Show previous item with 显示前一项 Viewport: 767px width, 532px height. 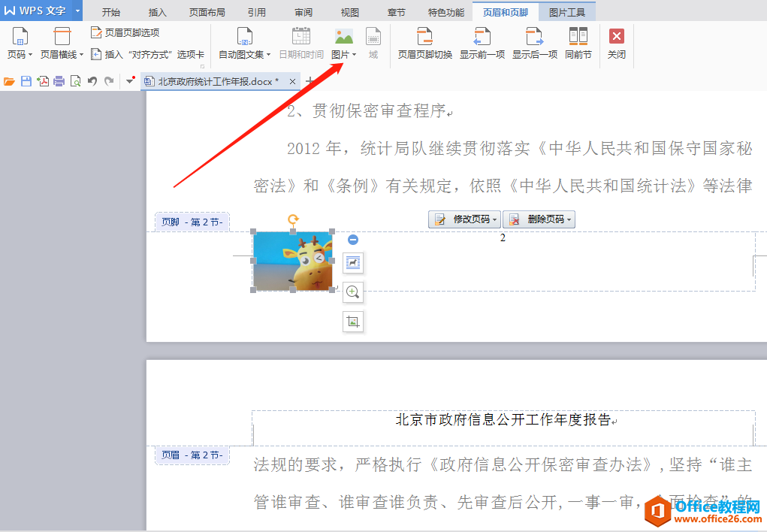(482, 43)
